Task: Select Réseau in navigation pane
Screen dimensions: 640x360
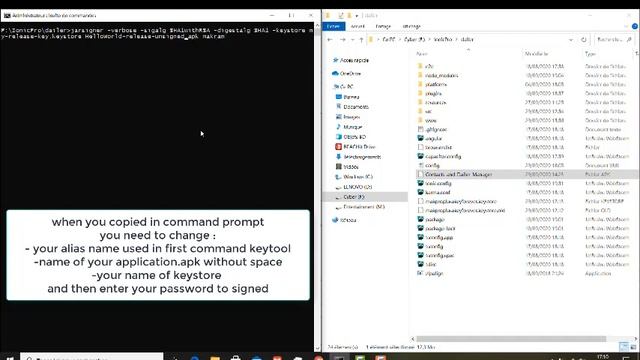Action: 344,220
